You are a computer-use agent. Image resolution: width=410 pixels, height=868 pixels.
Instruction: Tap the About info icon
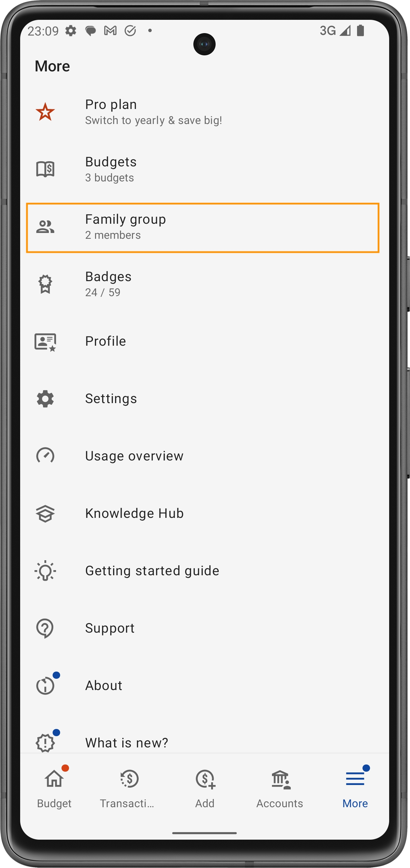pyautogui.click(x=45, y=686)
